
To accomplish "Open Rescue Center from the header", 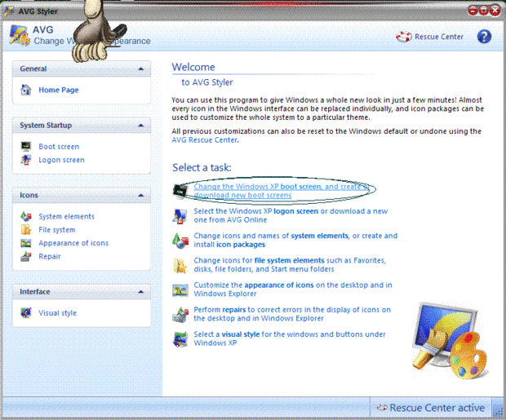I will (x=439, y=37).
